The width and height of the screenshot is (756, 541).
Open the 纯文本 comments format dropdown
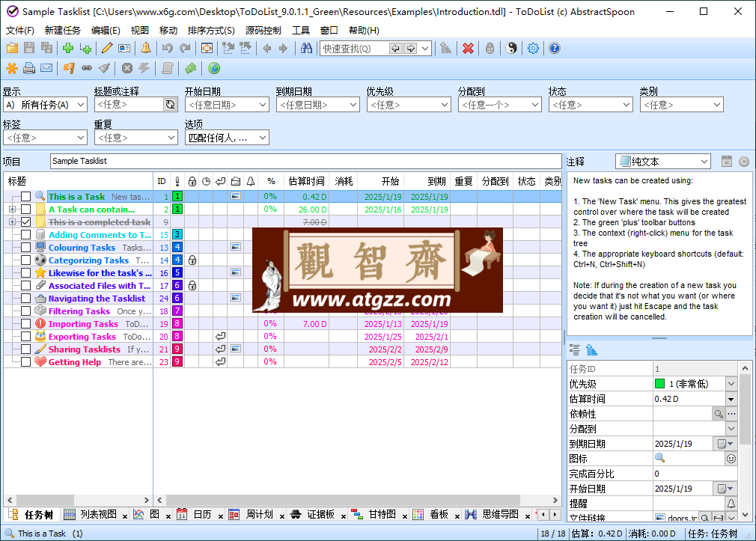click(663, 162)
